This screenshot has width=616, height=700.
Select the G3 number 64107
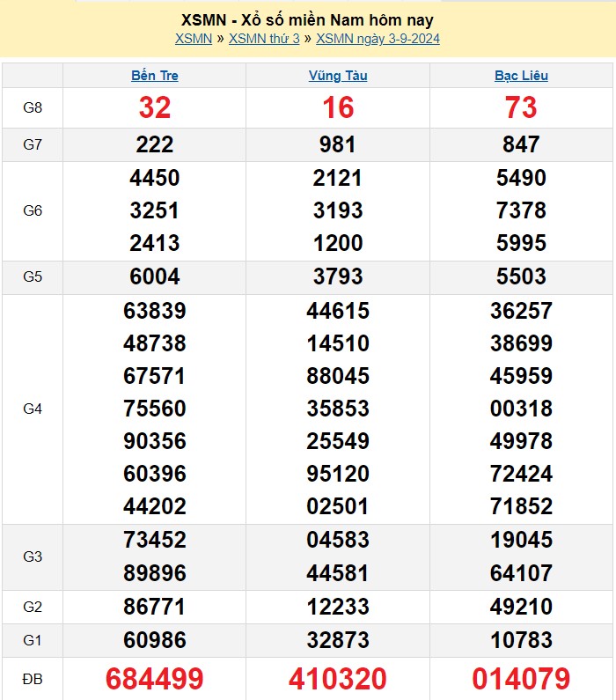click(x=521, y=573)
